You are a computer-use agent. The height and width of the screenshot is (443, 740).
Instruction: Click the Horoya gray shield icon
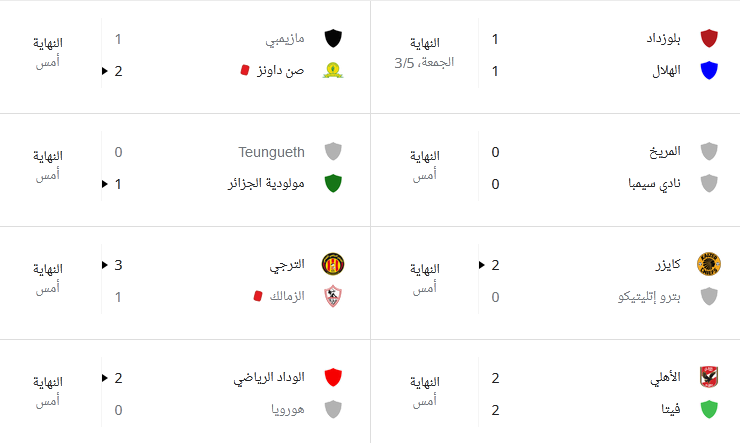[x=333, y=410]
